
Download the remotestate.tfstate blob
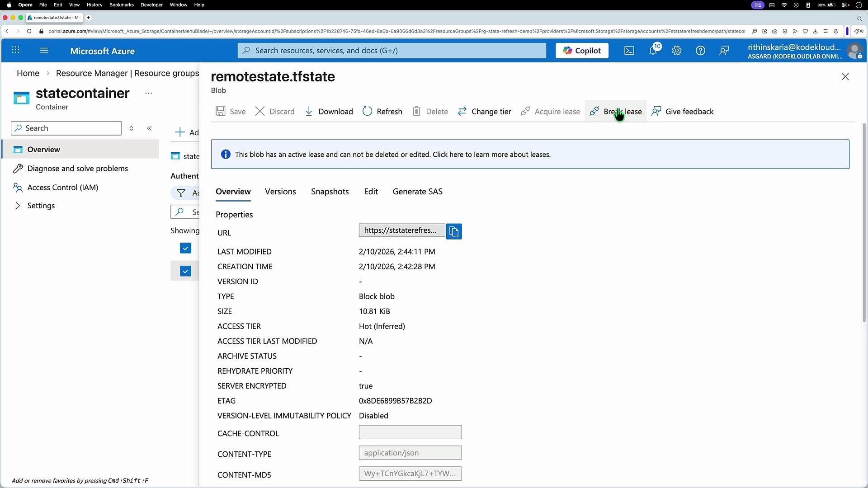point(329,111)
